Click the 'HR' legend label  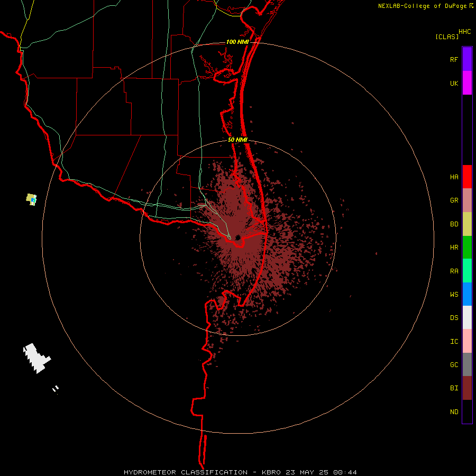click(x=454, y=248)
